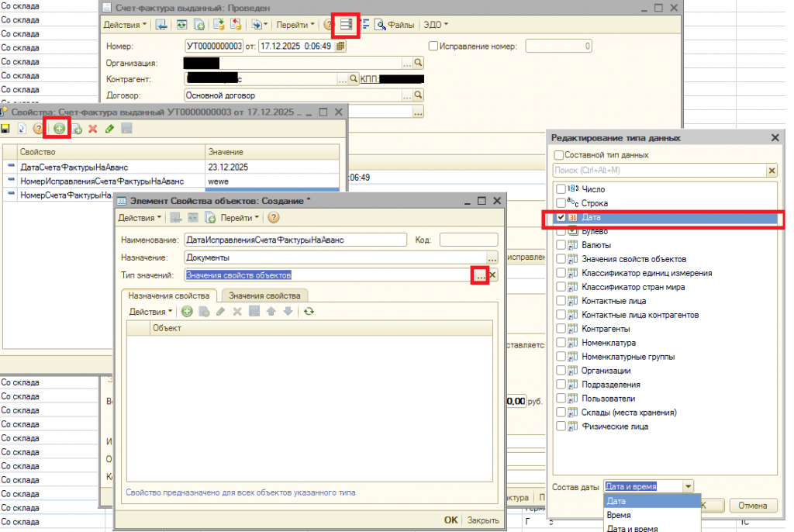Check the Контрагенты data type
794x532 pixels.
(561, 329)
